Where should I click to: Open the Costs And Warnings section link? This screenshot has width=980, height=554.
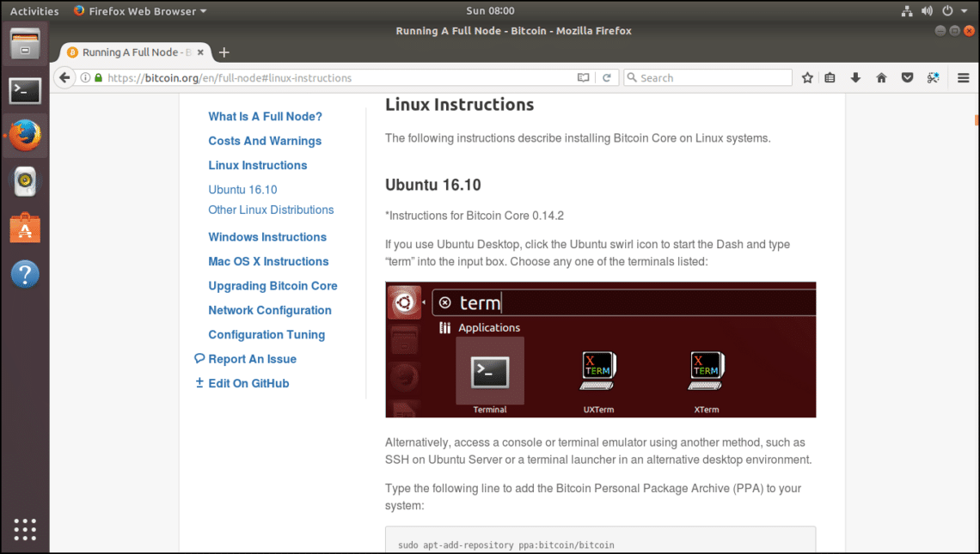click(265, 141)
